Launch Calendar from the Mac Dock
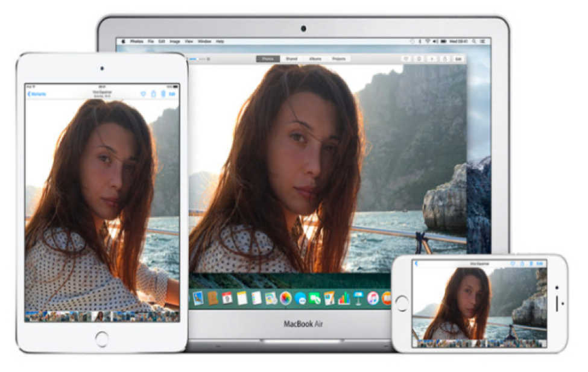The height and width of the screenshot is (372, 588). tap(227, 298)
